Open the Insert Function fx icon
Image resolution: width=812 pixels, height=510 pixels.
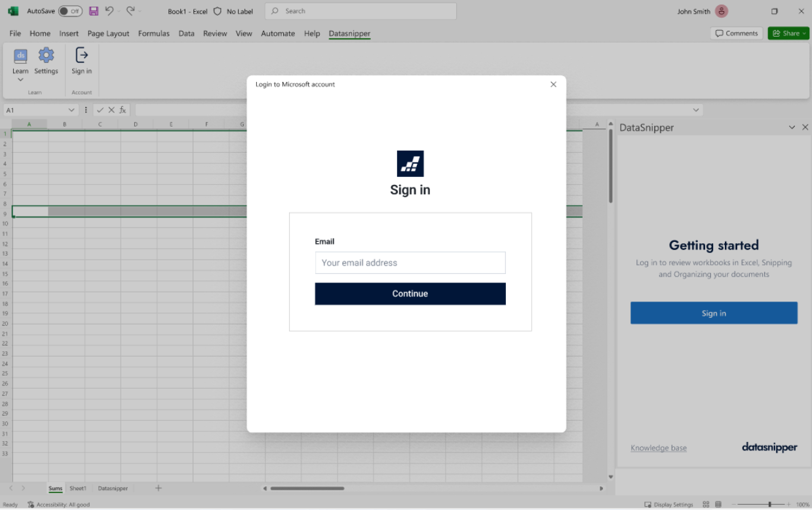tap(122, 109)
